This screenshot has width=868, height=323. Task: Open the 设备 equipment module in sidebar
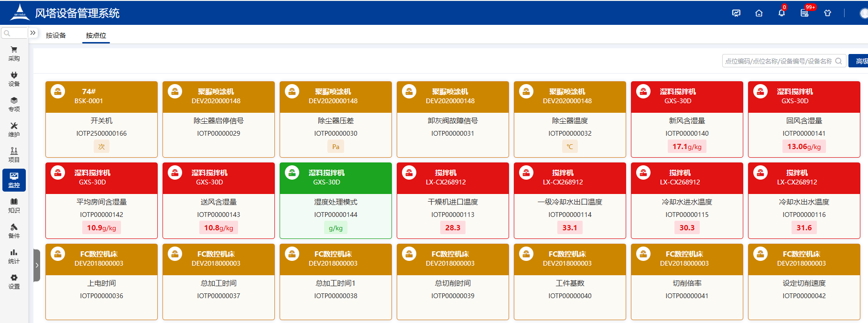tap(14, 79)
